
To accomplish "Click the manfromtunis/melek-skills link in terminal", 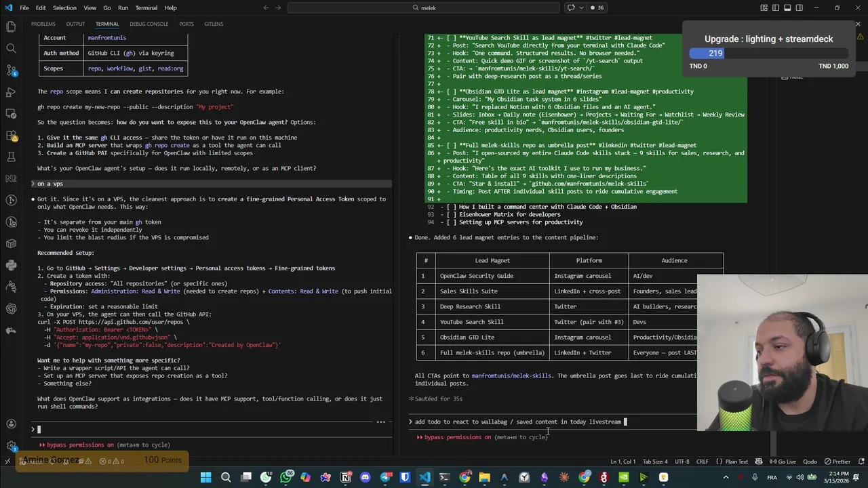I will pos(511,375).
